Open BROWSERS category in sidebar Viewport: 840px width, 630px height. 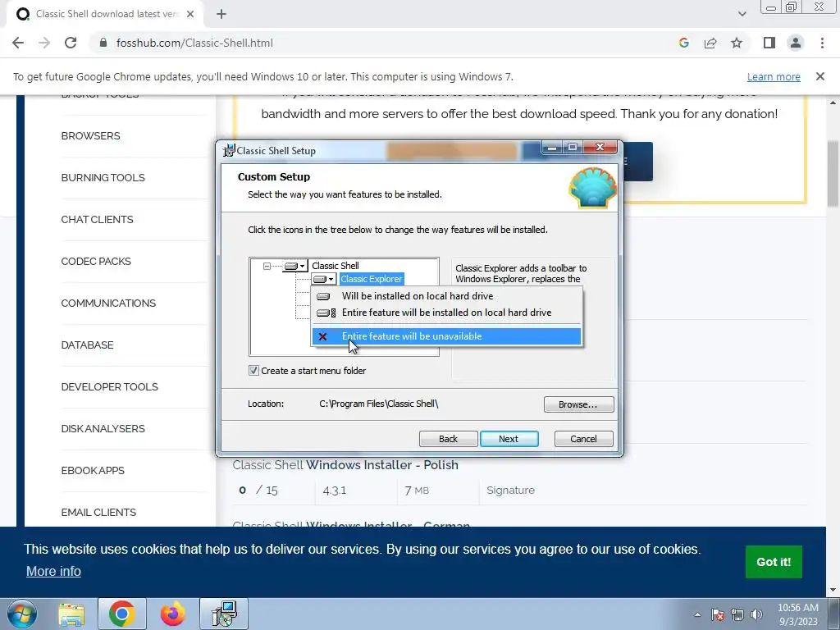pos(90,135)
